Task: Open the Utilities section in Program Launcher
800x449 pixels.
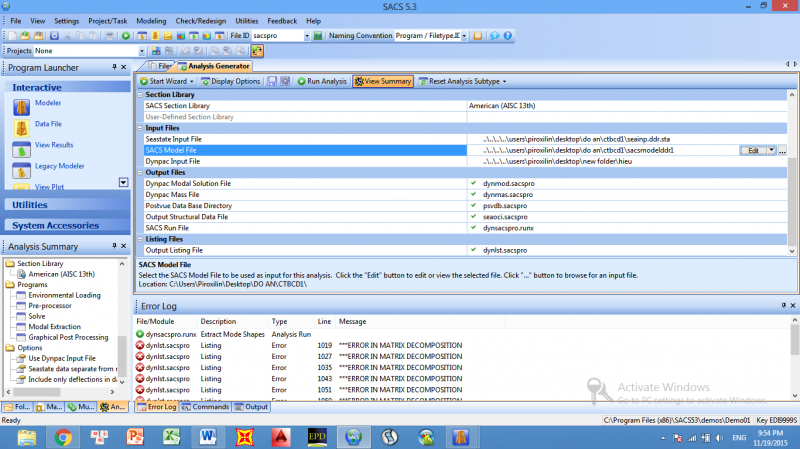Action: point(67,205)
